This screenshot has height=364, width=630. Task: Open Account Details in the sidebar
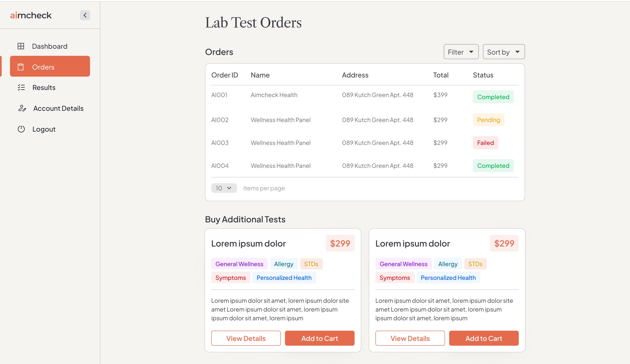(x=50, y=108)
